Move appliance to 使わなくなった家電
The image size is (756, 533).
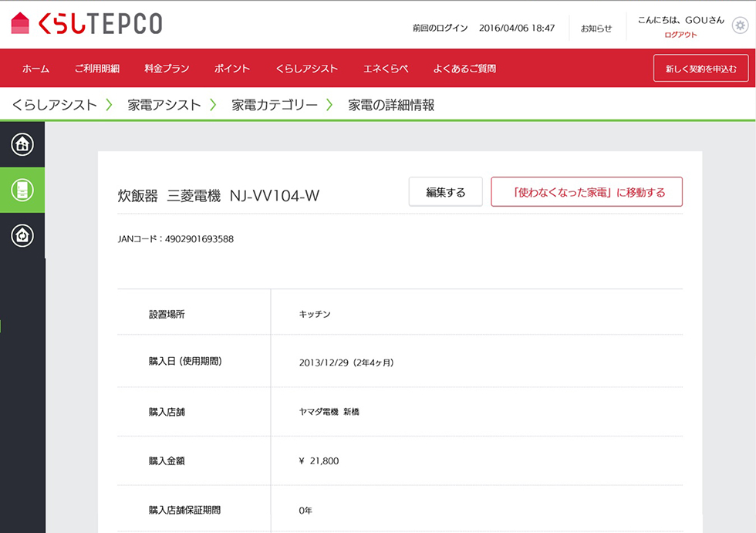pos(587,192)
